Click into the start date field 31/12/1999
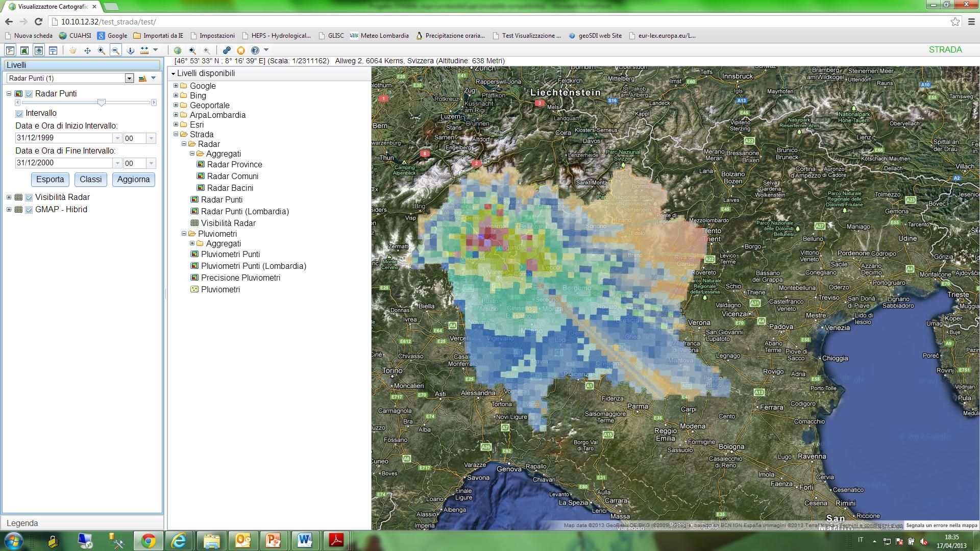This screenshot has height=551, width=980. click(64, 138)
